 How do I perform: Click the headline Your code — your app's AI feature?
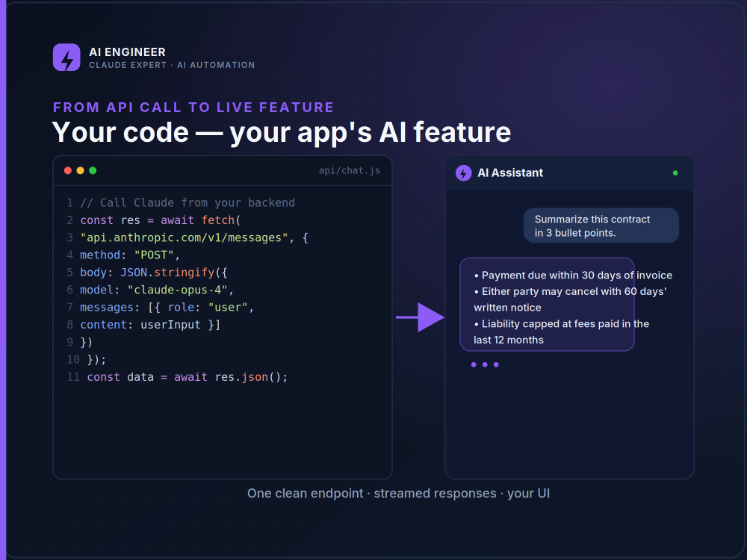[281, 132]
